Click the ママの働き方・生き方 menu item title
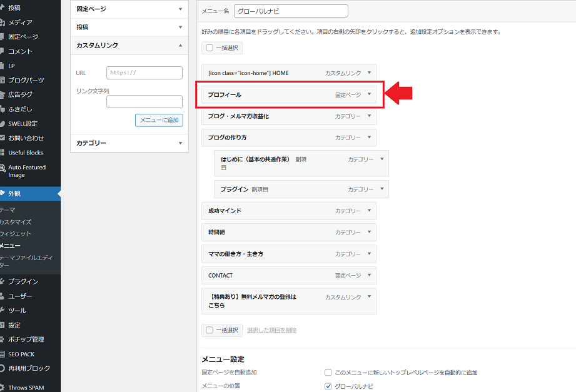Viewport: 576px width, 392px height. 236,254
